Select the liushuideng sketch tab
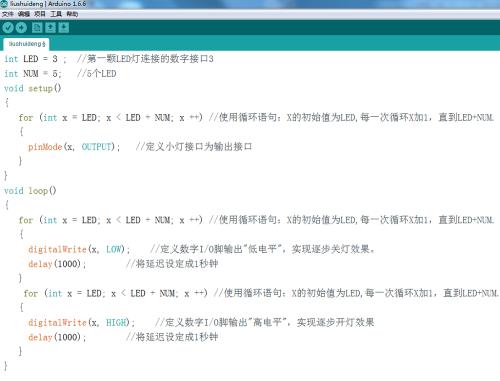 tap(26, 44)
